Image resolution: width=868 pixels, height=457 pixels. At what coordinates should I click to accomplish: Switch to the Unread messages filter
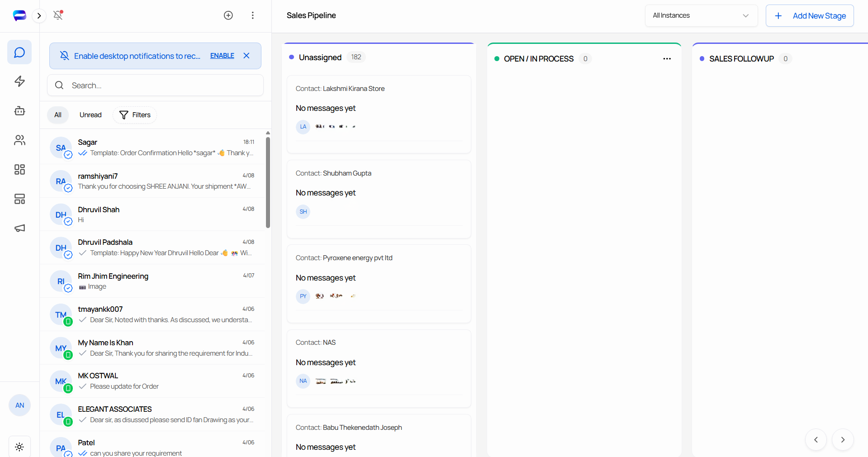90,115
